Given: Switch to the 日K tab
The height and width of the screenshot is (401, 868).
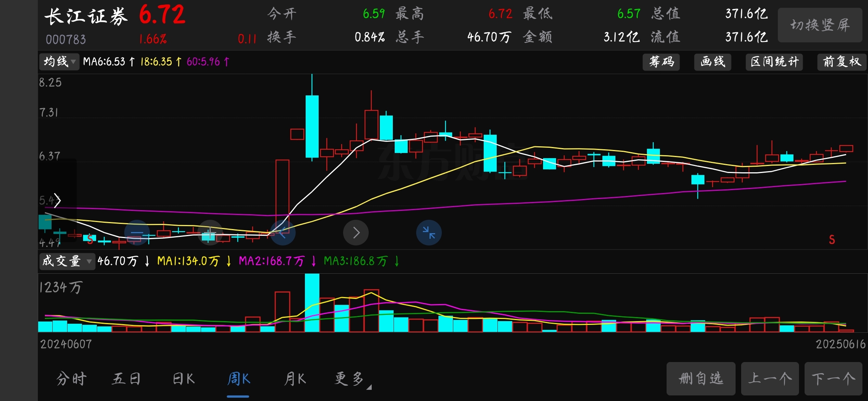Looking at the screenshot, I should pyautogui.click(x=184, y=379).
